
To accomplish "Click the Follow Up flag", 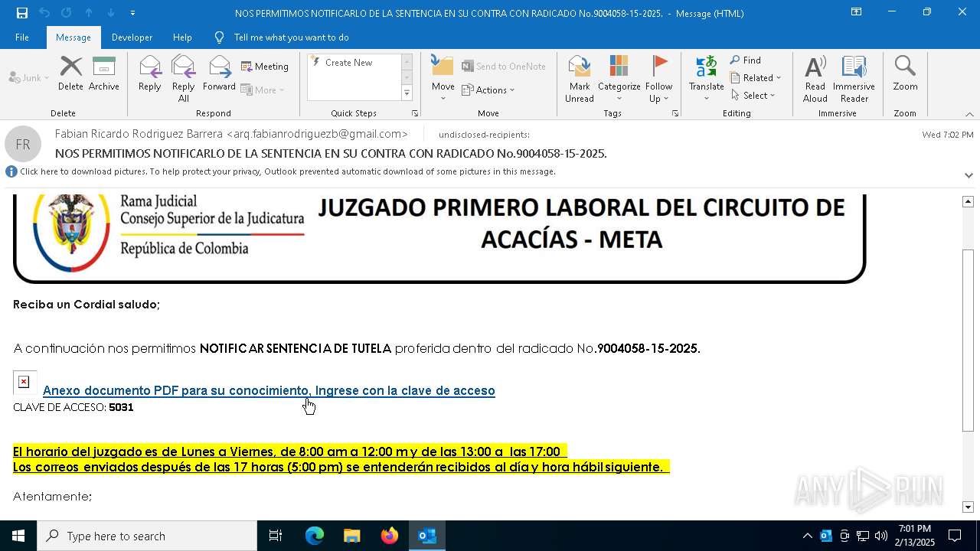I will click(x=658, y=79).
